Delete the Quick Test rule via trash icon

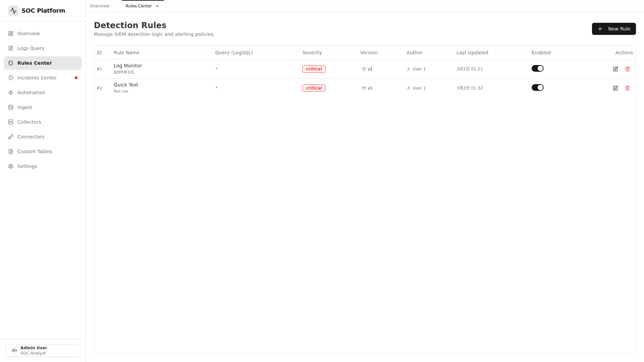(628, 88)
